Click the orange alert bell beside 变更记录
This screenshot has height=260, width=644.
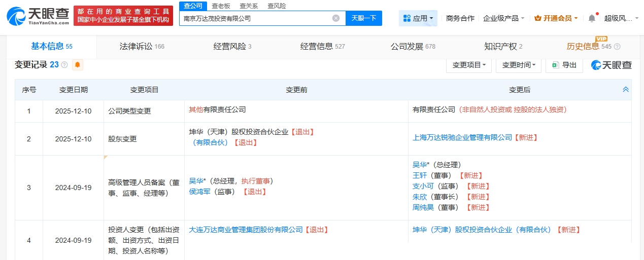pyautogui.click(x=78, y=65)
